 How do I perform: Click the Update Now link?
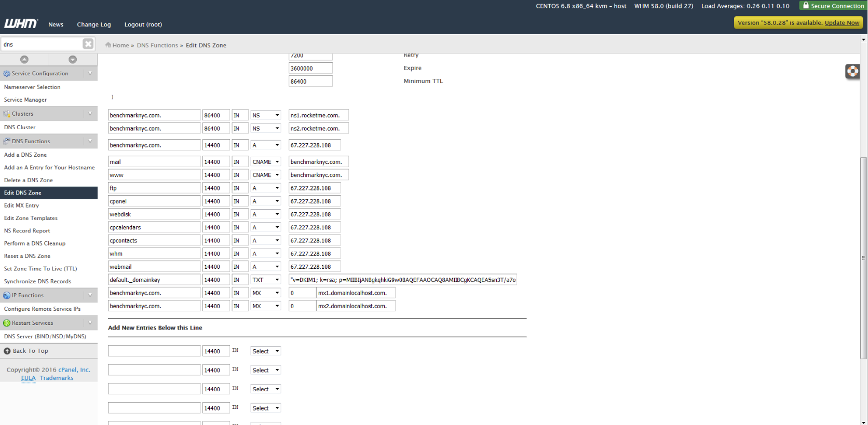coord(842,23)
